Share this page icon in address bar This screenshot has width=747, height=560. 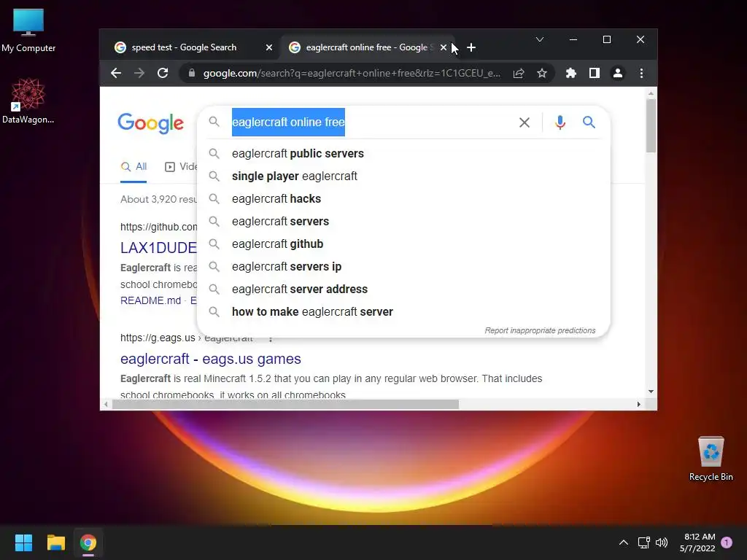[x=519, y=73]
